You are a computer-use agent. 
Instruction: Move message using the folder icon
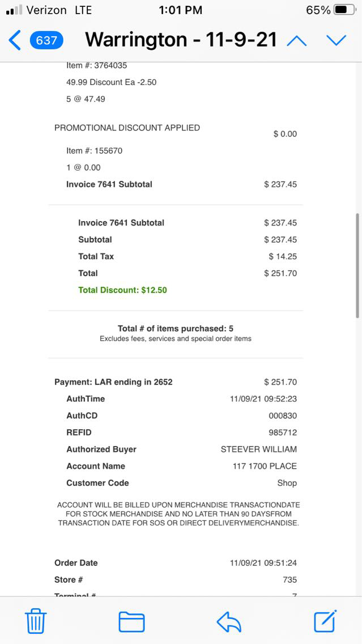pos(131,621)
